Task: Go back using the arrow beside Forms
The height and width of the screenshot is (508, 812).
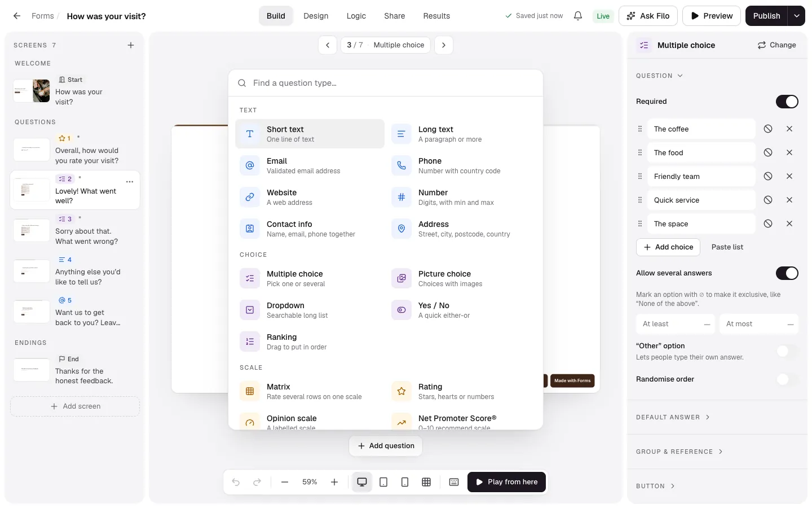Action: [17, 16]
